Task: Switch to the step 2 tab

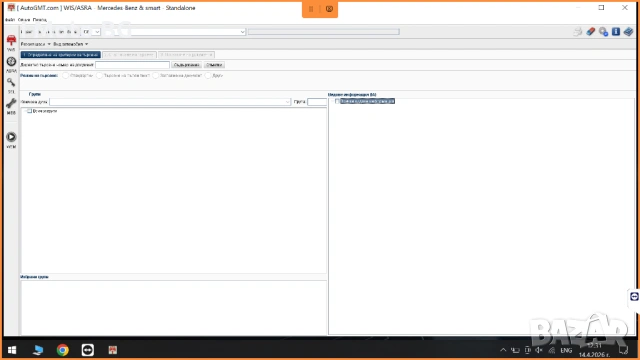Action: pos(129,55)
